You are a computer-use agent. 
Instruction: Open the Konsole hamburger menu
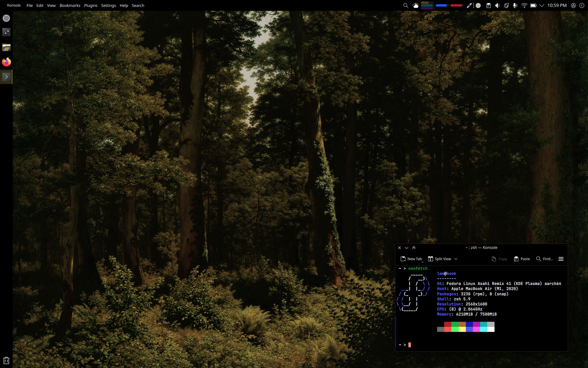[x=561, y=259]
